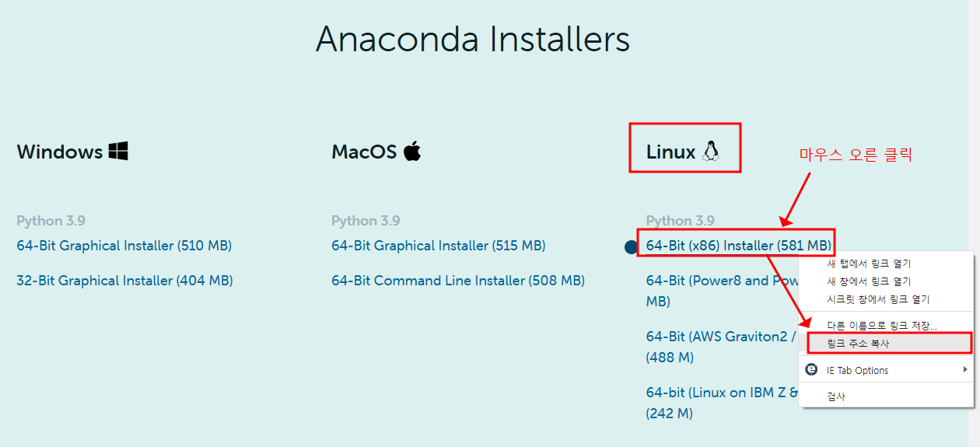
Task: Open Linux 64-Bit (x86) Installer (581 MB) link
Action: [x=738, y=246]
